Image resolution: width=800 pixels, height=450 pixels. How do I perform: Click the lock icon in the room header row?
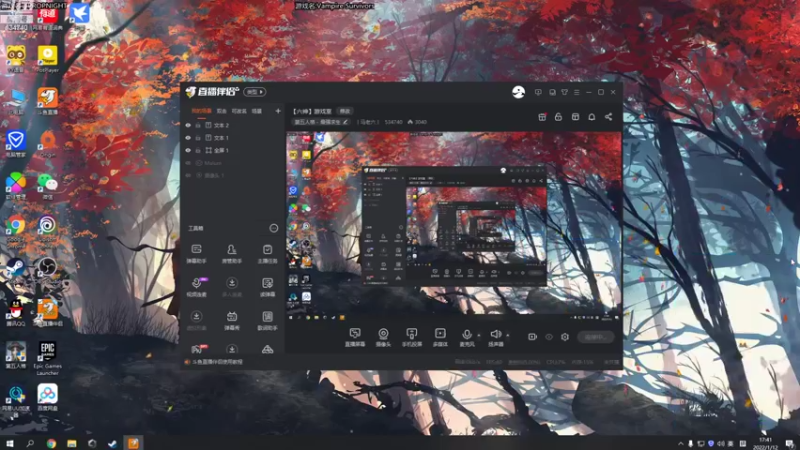[558, 117]
